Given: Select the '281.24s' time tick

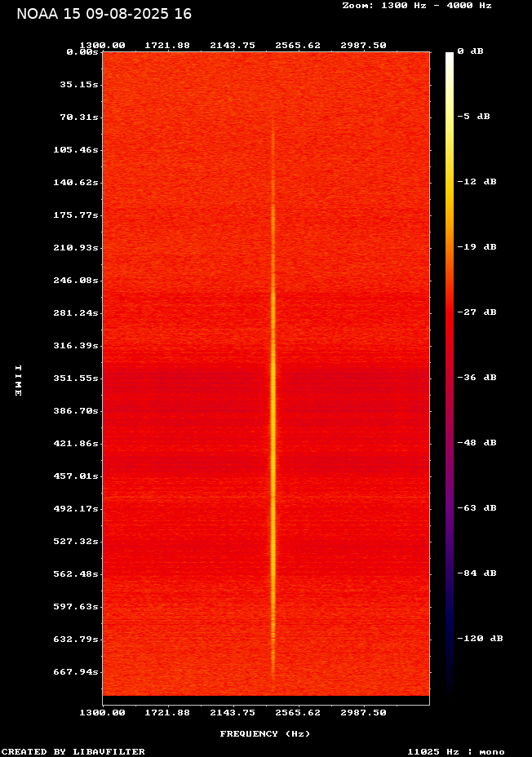Looking at the screenshot, I should (x=76, y=313).
